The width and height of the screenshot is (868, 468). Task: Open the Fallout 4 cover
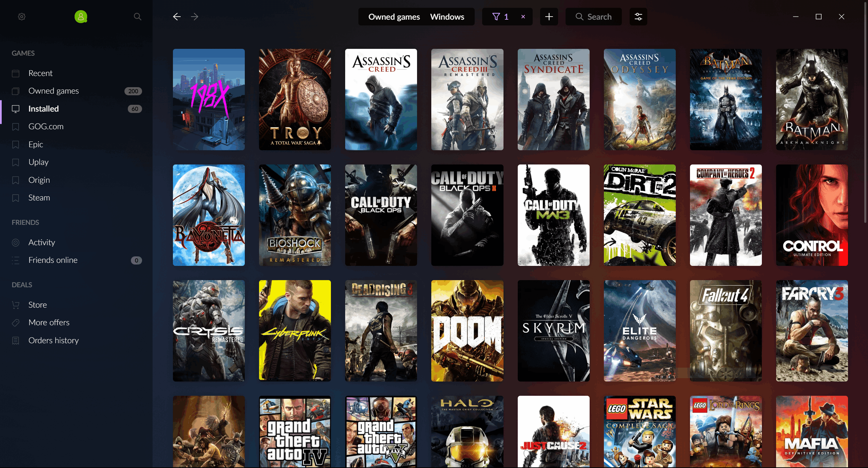pos(726,331)
